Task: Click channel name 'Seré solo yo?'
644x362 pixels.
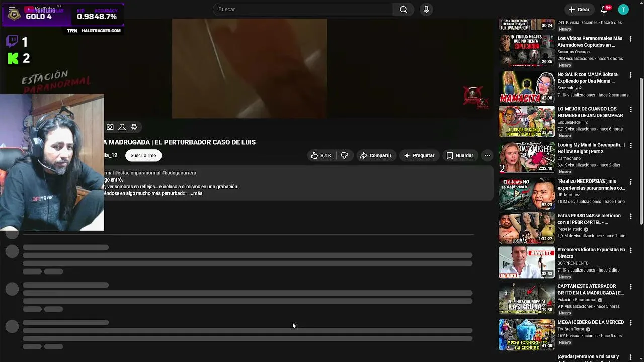Action: (570, 88)
